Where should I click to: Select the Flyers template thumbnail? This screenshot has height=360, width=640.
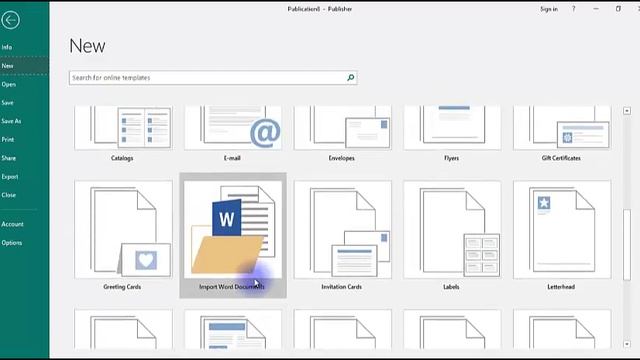pos(452,128)
